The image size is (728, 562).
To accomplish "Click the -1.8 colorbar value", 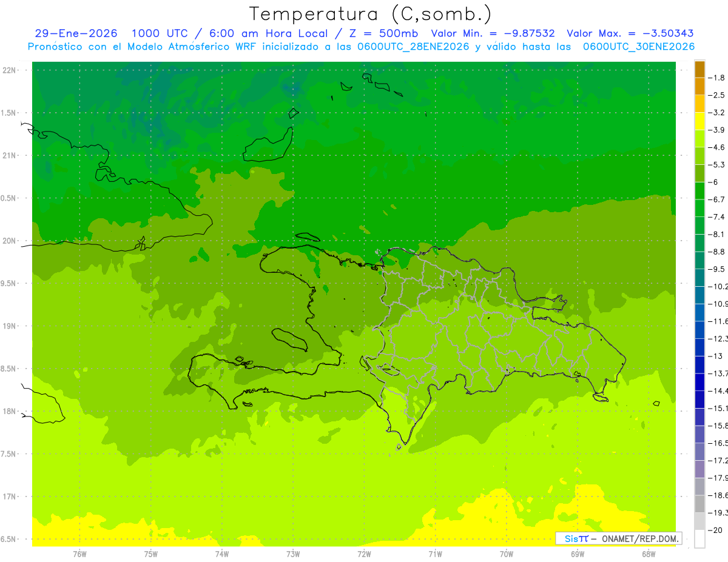I will (717, 78).
